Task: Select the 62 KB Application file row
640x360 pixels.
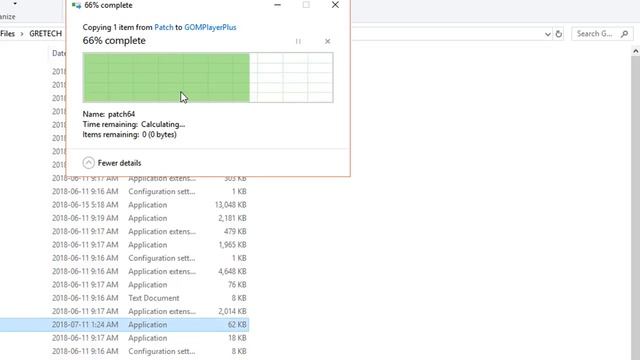Action: [x=124, y=325]
